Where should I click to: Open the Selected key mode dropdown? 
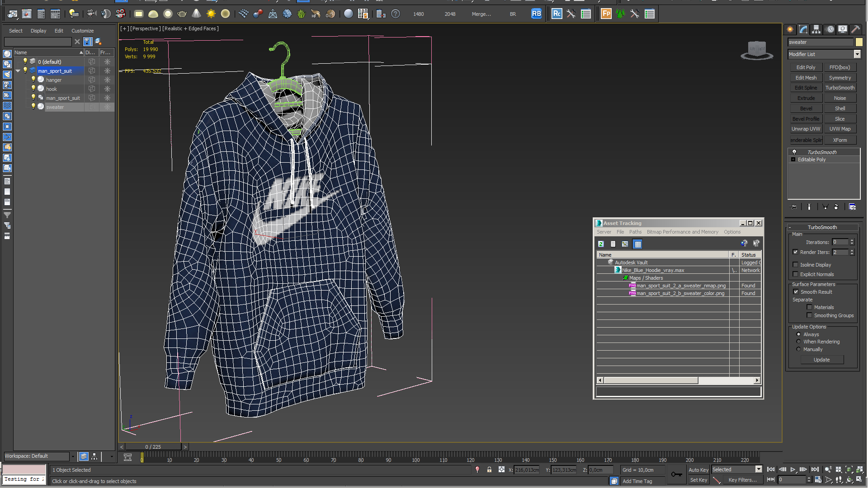point(759,470)
